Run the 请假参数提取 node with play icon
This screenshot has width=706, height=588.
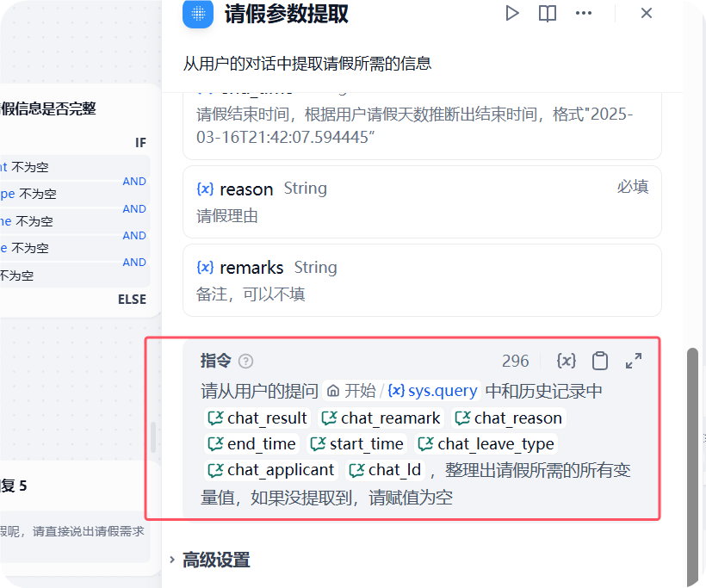point(511,13)
